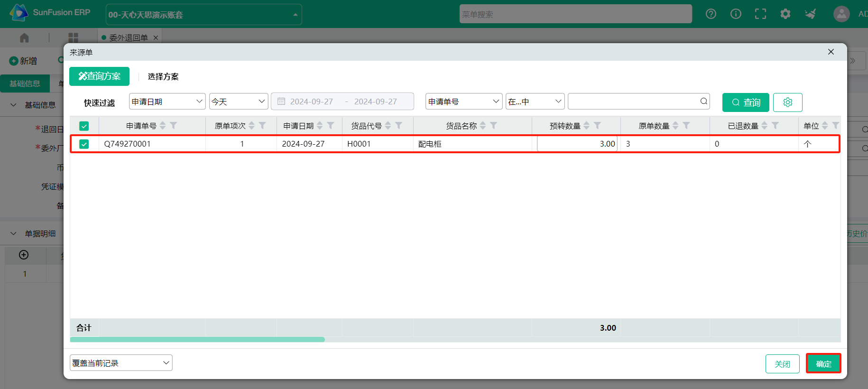The image size is (868, 389).
Task: Open the 00-天心天思演示账套 account selector
Action: coord(203,15)
